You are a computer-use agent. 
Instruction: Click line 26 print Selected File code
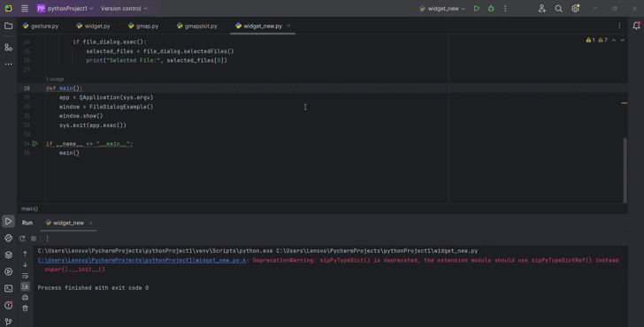coord(157,60)
